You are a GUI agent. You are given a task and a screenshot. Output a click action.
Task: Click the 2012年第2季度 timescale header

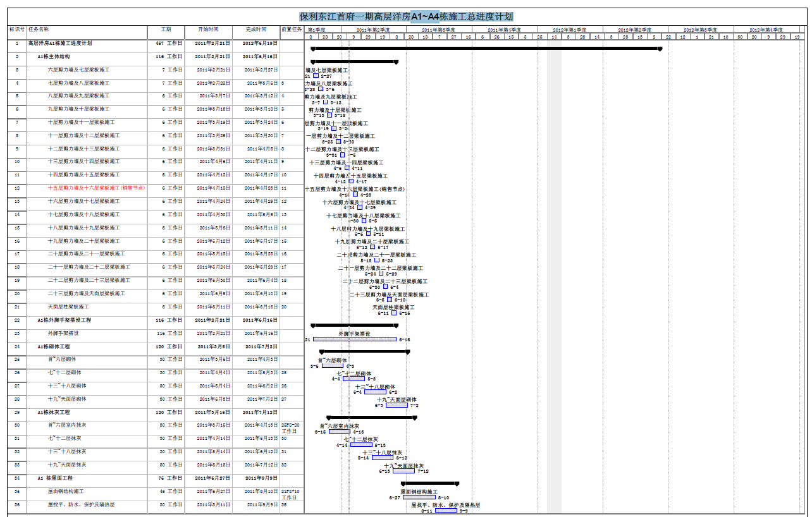[634, 30]
